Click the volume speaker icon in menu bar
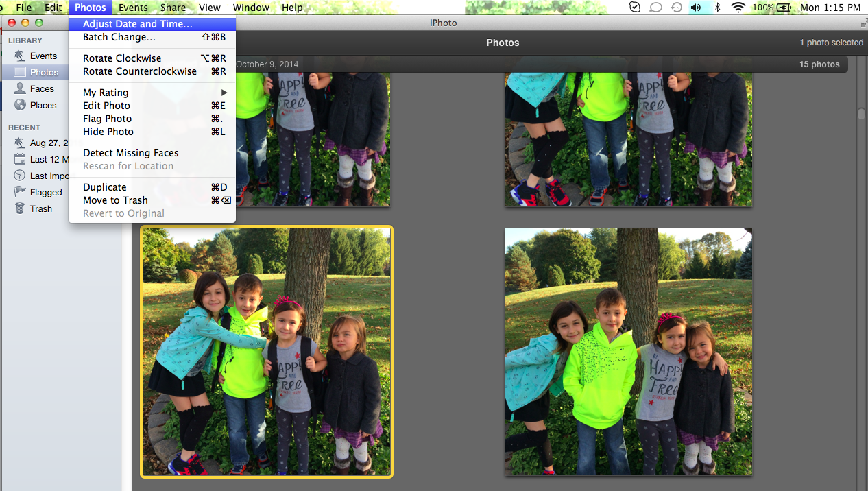This screenshot has height=491, width=868. (x=697, y=8)
